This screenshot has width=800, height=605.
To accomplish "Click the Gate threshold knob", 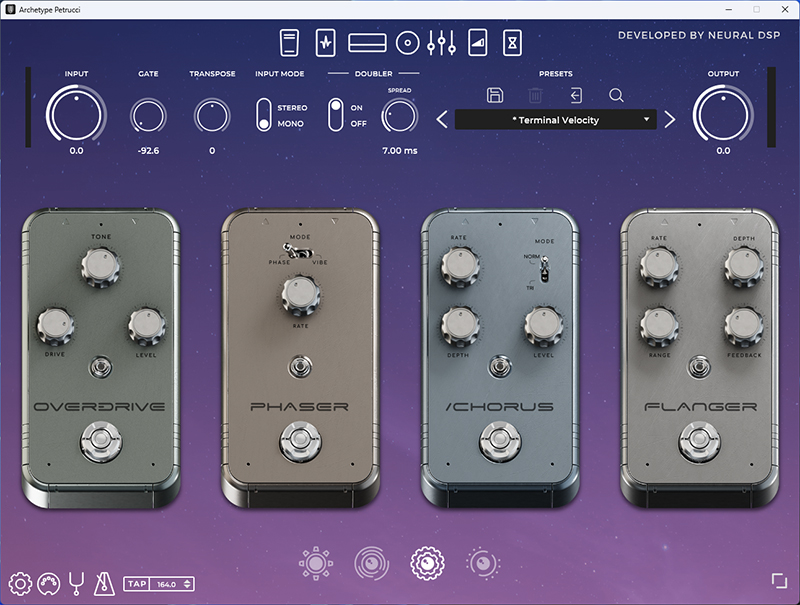I will click(x=148, y=116).
